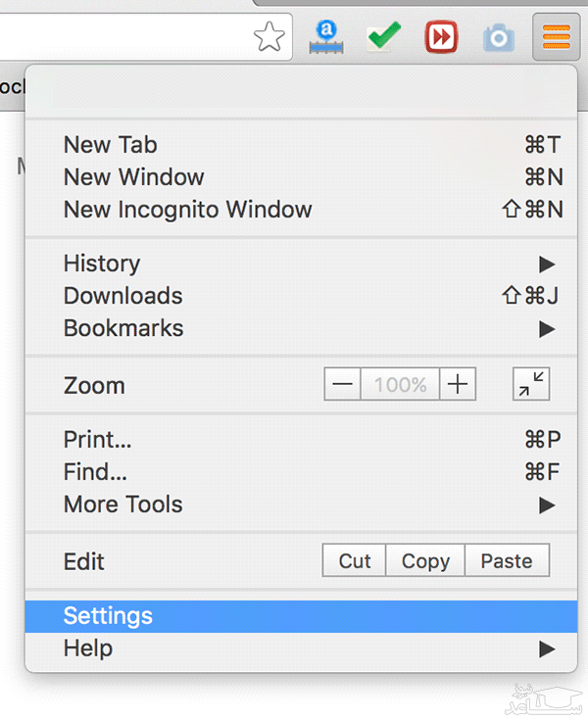This screenshot has width=588, height=720.
Task: Enter fullscreen using the zoom row icon
Action: pyautogui.click(x=531, y=385)
